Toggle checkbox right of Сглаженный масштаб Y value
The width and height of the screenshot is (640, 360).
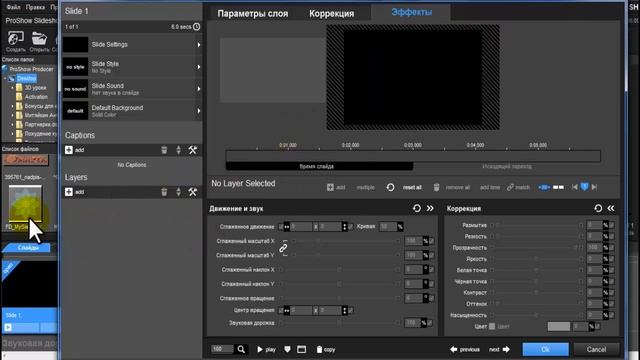point(432,256)
